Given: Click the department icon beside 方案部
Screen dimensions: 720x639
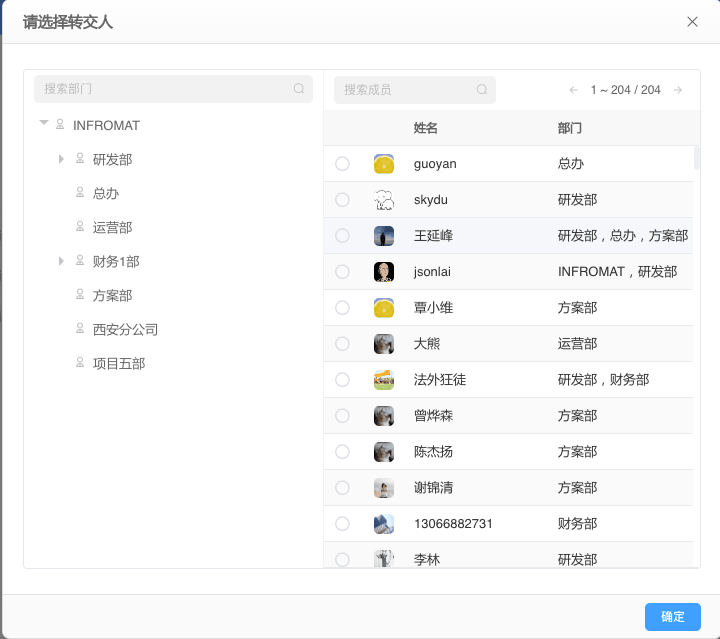Looking at the screenshot, I should click(80, 294).
